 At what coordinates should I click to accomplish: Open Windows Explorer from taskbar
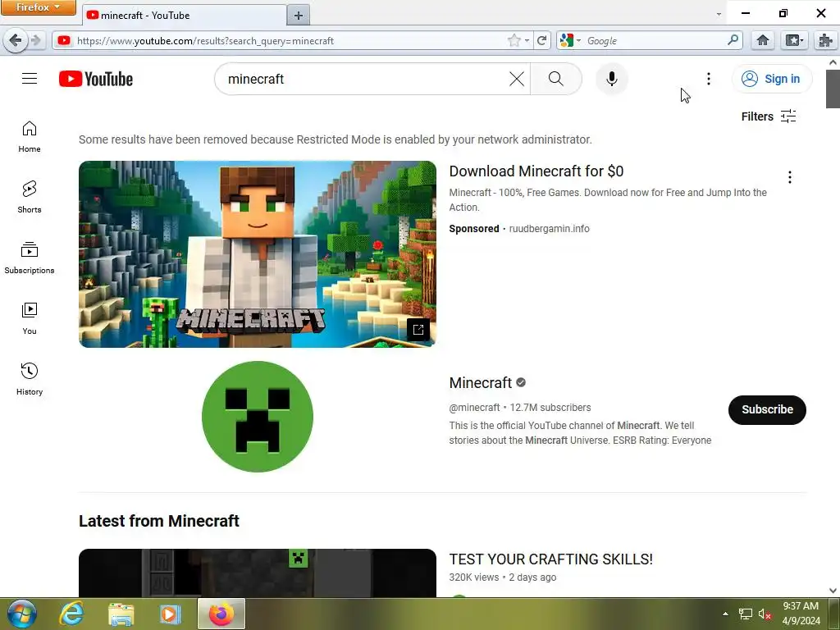(121, 614)
